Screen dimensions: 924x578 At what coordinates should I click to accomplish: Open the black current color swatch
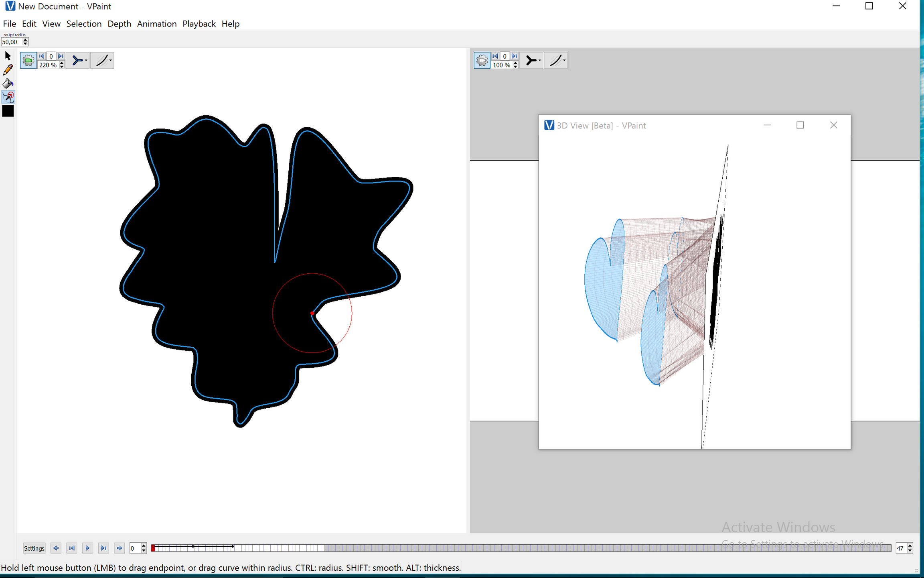pyautogui.click(x=8, y=111)
